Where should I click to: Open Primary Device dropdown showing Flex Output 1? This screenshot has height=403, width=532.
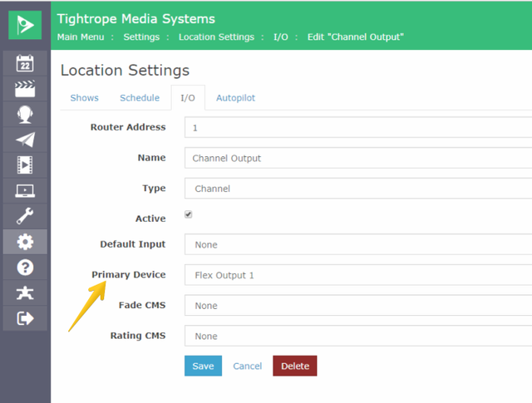[x=358, y=275]
